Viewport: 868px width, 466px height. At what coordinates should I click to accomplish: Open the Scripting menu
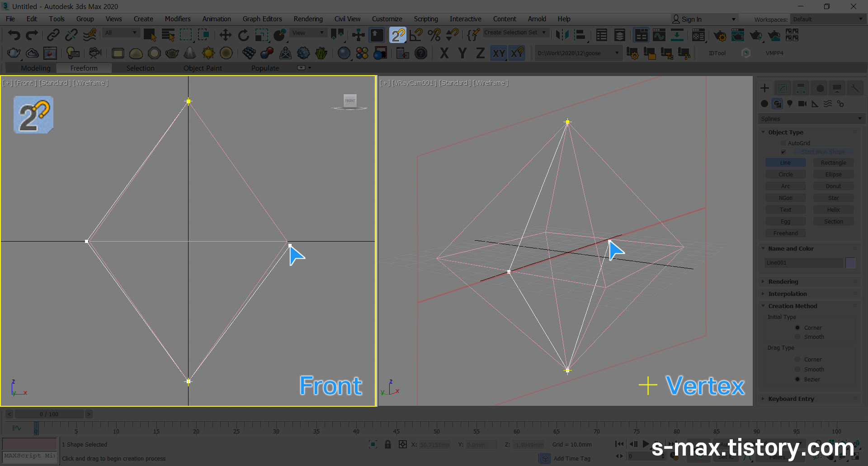point(426,19)
